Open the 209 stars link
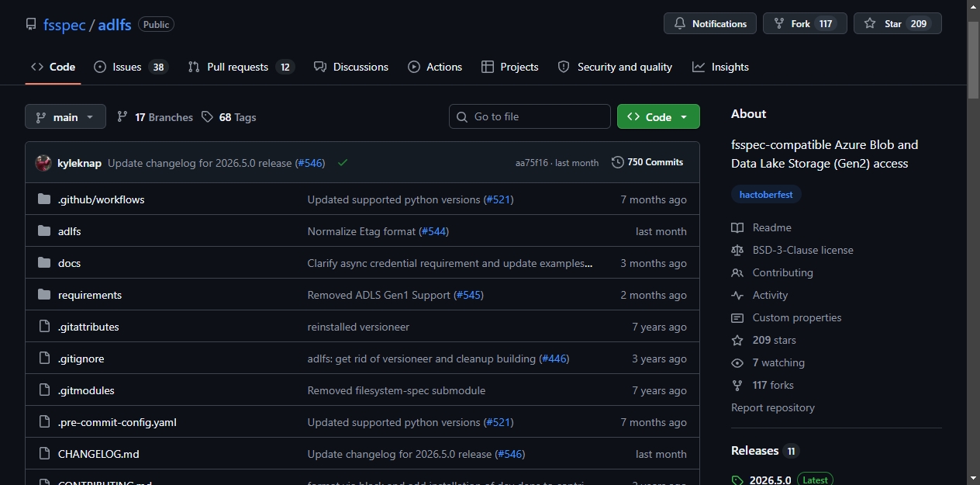Screen dimensions: 980x485 pyautogui.click(x=774, y=340)
